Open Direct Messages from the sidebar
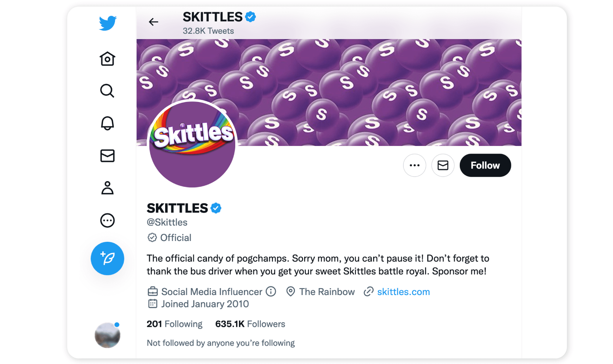 (x=108, y=156)
